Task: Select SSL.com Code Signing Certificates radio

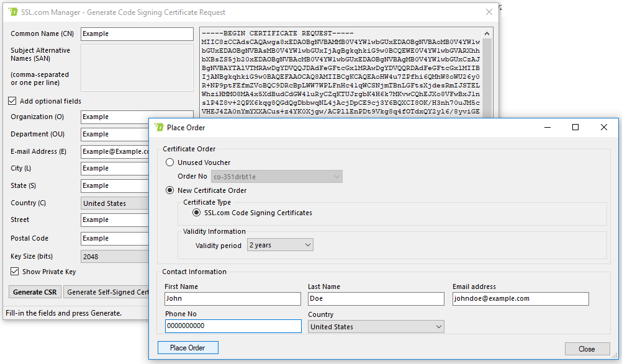Action: point(197,213)
